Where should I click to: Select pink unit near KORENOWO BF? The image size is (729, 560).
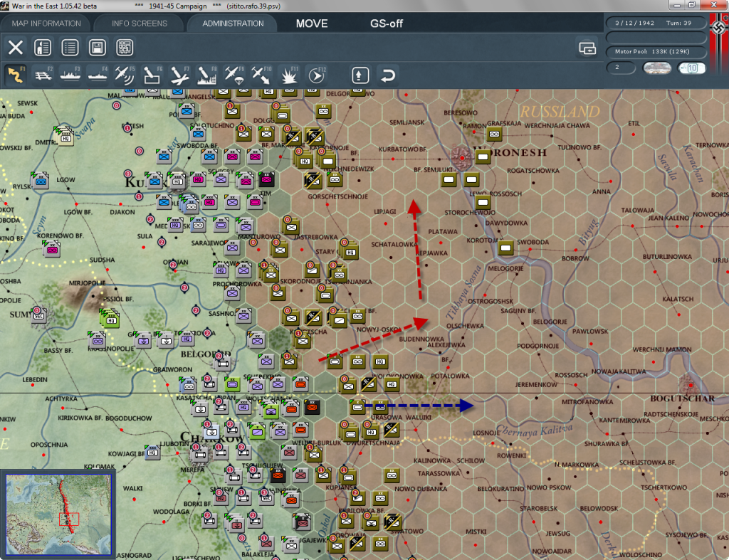point(51,250)
